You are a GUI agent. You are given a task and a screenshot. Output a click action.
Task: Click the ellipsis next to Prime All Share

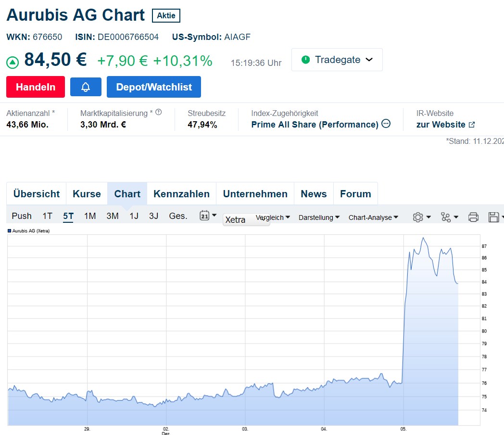386,124
